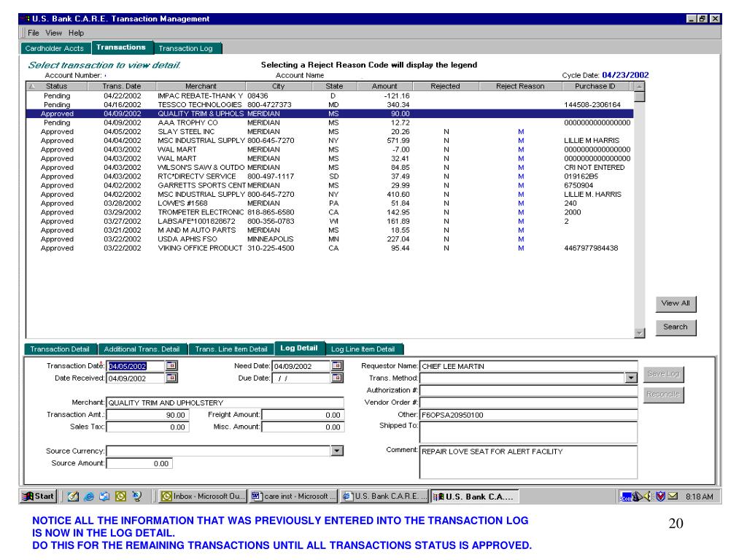Click the volume speaker tray icon
The image size is (747, 560).
click(x=648, y=496)
